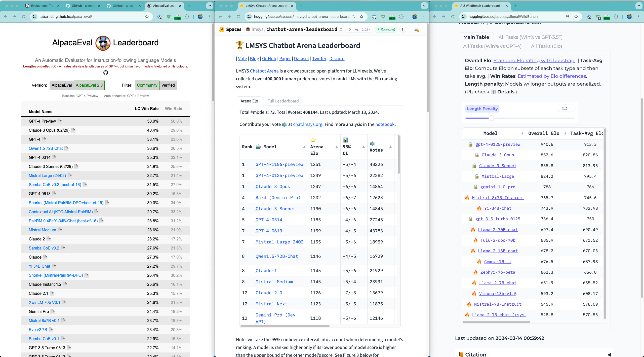Open All Tasks (Win% vs GPT-4) tab
The width and height of the screenshot is (644, 357).
(x=492, y=46)
